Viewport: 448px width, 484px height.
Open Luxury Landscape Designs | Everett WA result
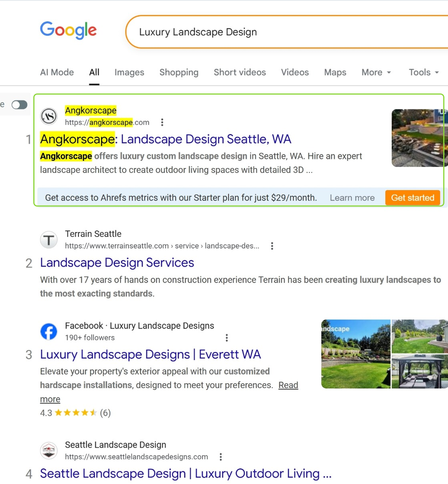pos(150,355)
